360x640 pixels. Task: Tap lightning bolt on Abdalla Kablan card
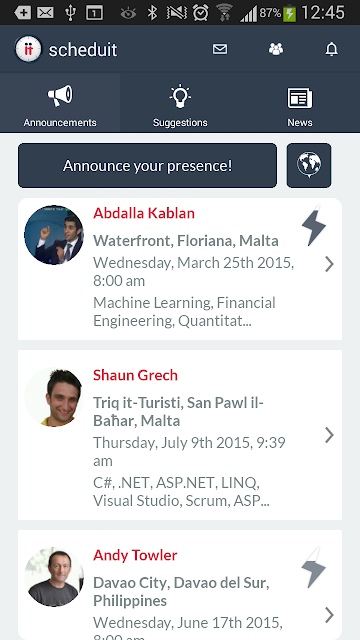[313, 226]
